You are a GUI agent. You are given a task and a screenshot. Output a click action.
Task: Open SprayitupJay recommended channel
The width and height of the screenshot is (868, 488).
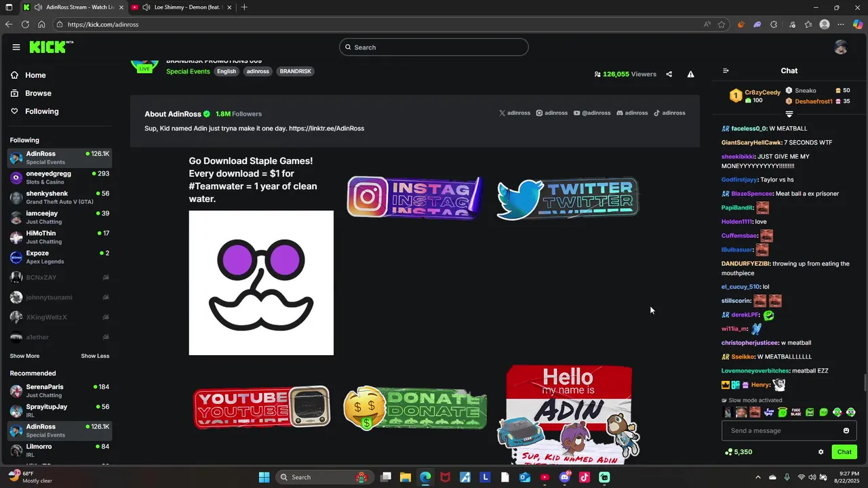click(x=60, y=411)
